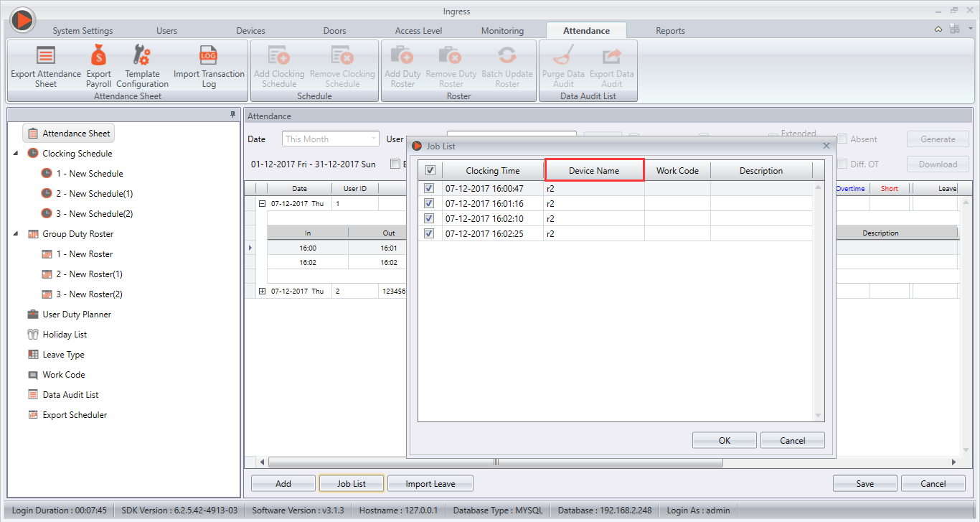This screenshot has height=522, width=980.
Task: Select Attendance Sheet in the left tree
Action: coord(69,134)
